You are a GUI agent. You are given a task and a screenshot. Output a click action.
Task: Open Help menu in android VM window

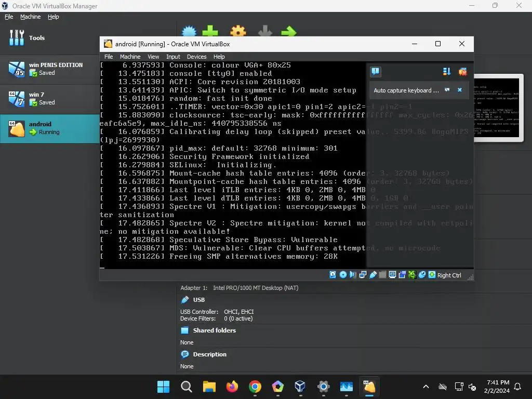[x=219, y=57]
